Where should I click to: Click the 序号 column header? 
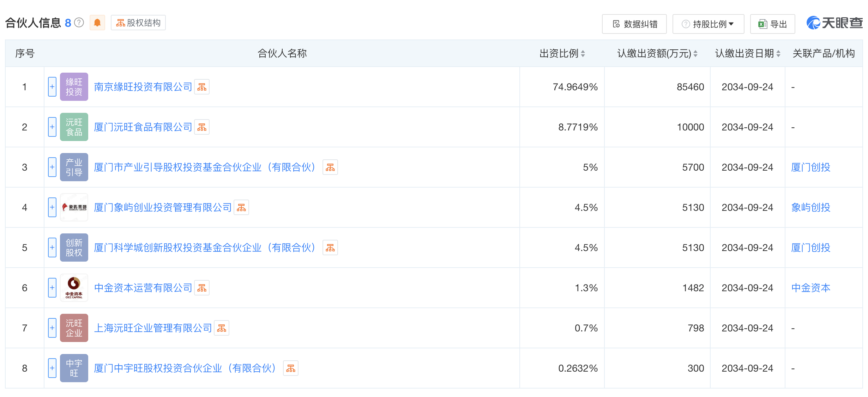25,54
